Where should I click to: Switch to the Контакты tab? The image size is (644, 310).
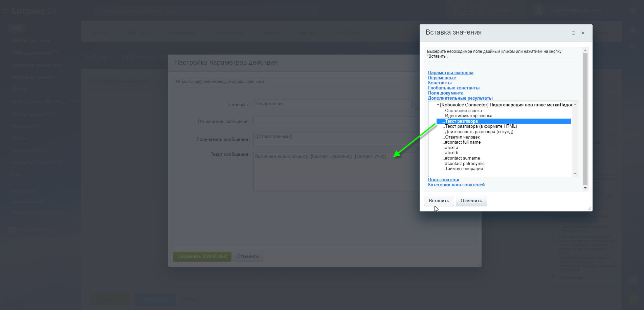(x=139, y=33)
